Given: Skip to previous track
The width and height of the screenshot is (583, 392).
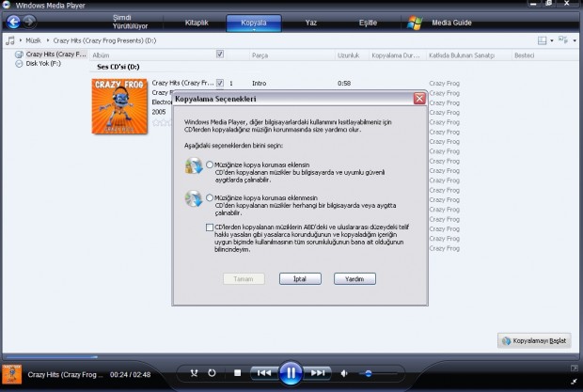Looking at the screenshot, I should pyautogui.click(x=264, y=372).
